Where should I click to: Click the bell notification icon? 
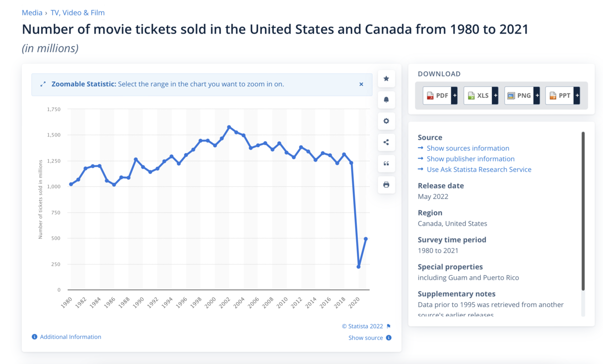(x=386, y=100)
